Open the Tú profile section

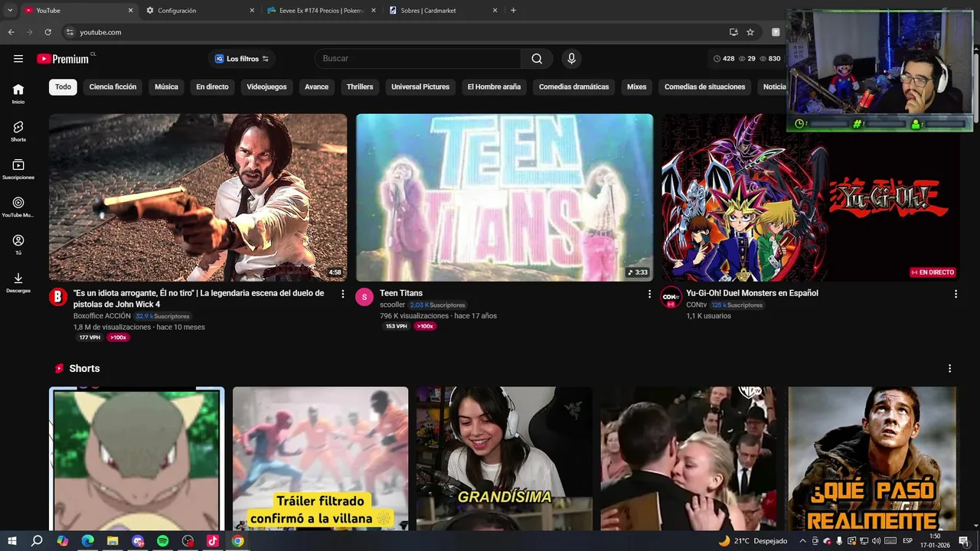tap(18, 245)
